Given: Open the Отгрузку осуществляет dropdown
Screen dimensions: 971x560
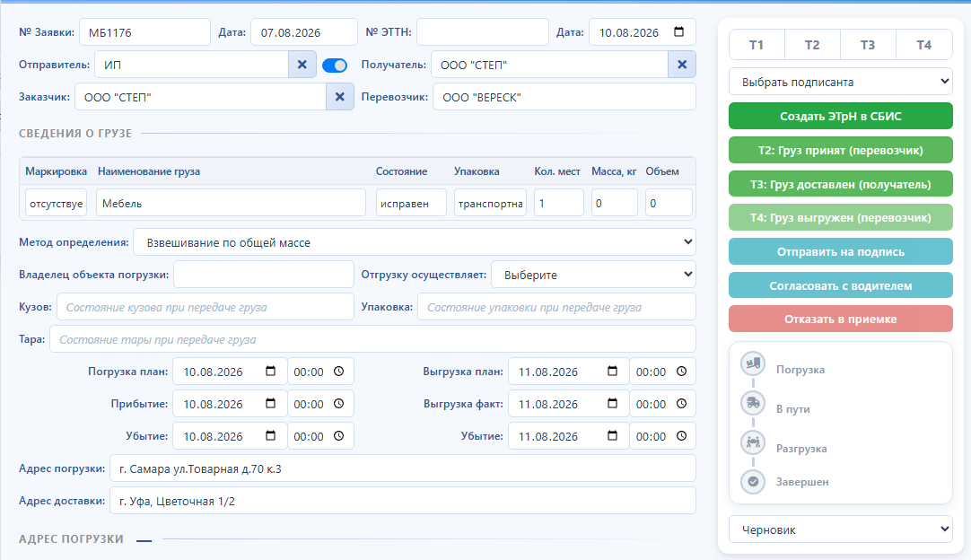Looking at the screenshot, I should click(x=593, y=274).
